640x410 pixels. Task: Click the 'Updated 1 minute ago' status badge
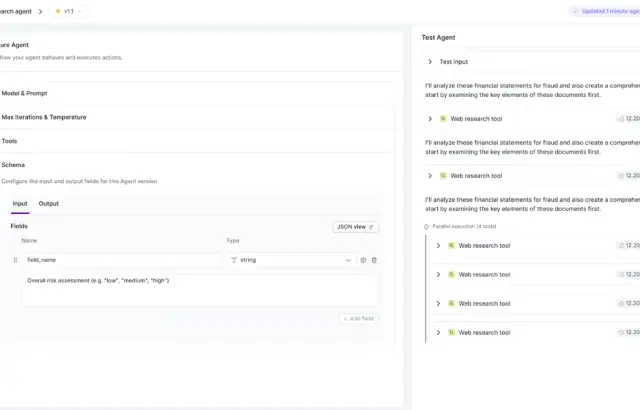pyautogui.click(x=606, y=11)
